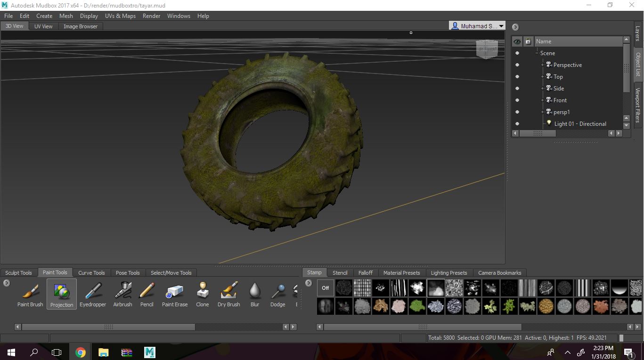Viewport: 644px width, 360px height.
Task: Toggle visibility of the Side camera
Action: [x=517, y=89]
